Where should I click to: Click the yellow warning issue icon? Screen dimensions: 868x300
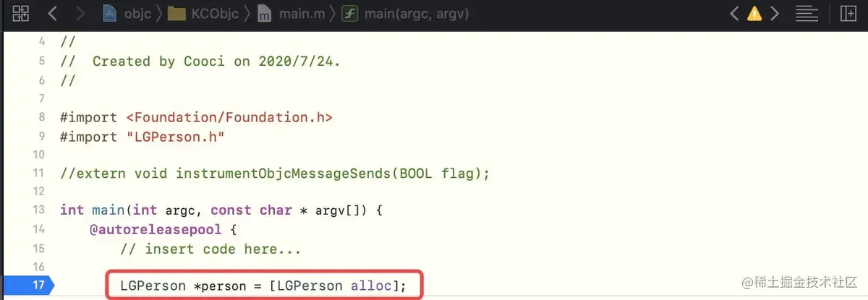[754, 13]
